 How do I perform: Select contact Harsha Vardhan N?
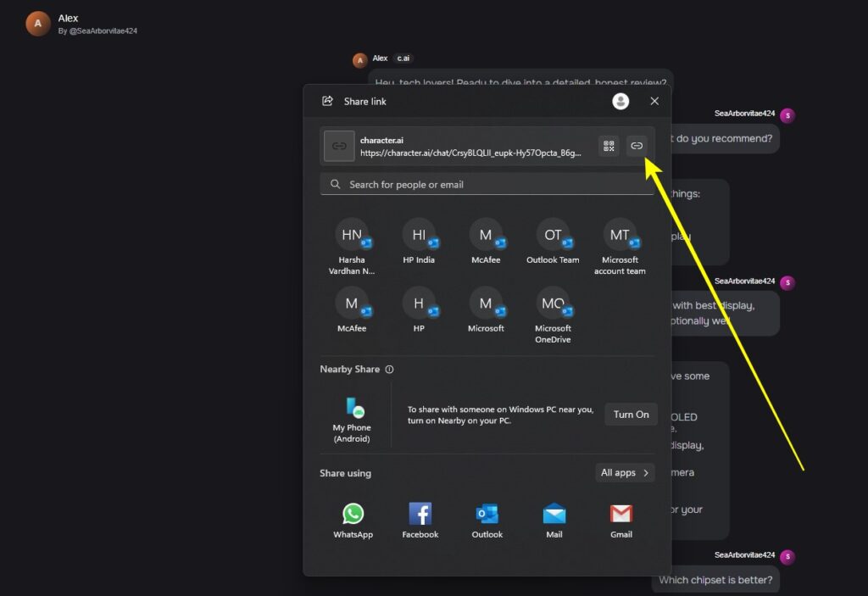pyautogui.click(x=352, y=247)
